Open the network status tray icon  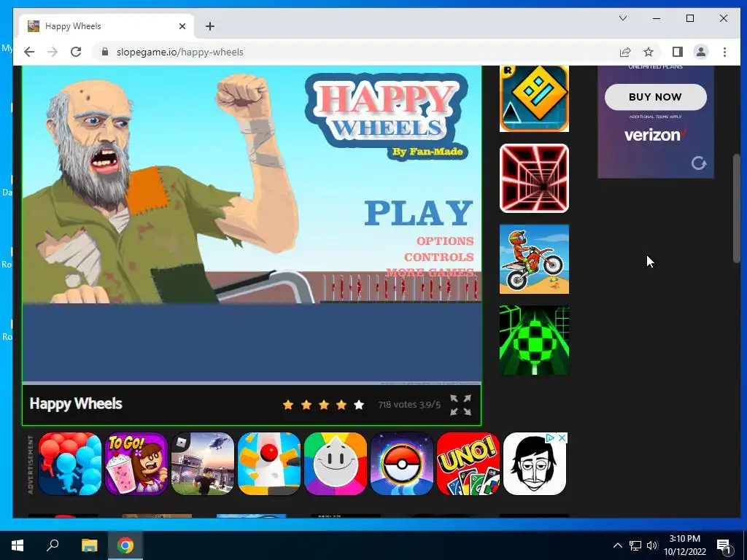point(635,545)
